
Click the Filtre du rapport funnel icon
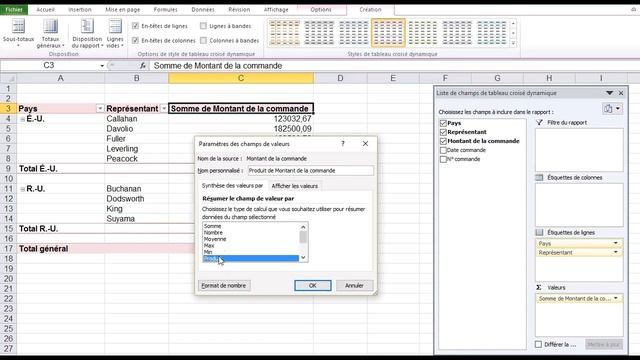[539, 122]
